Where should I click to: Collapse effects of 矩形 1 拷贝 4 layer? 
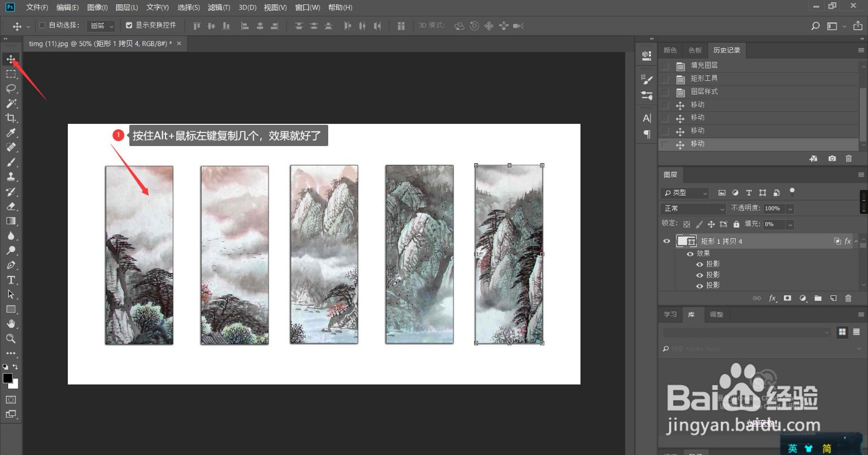tap(856, 241)
